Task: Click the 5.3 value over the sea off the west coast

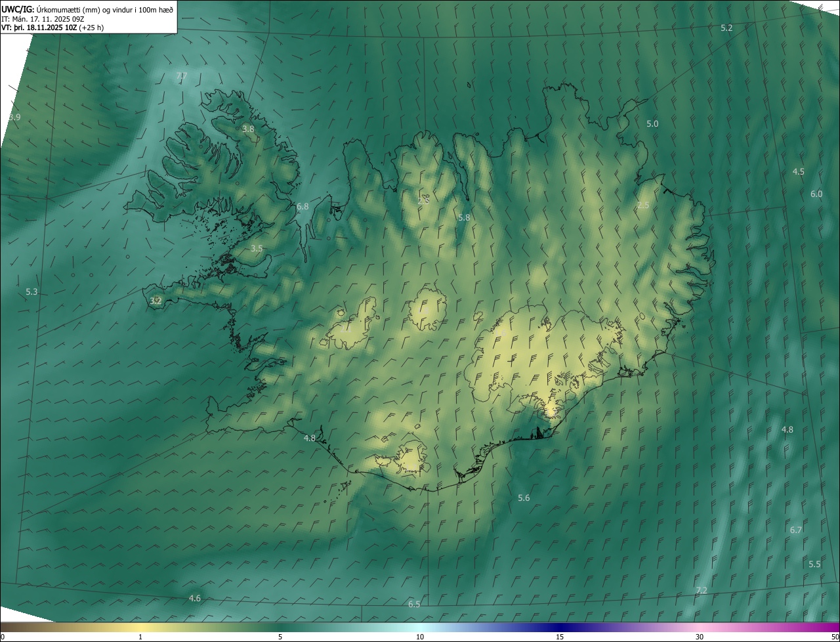Action: point(31,291)
